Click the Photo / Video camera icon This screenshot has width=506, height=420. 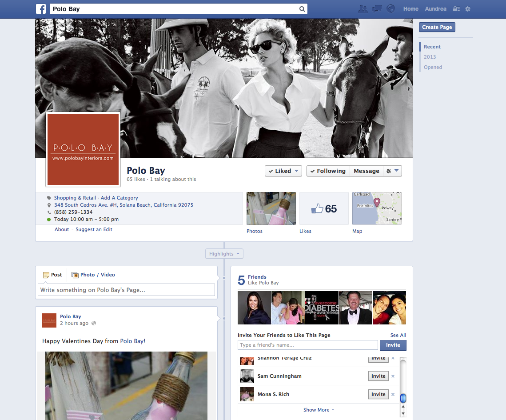[75, 275]
